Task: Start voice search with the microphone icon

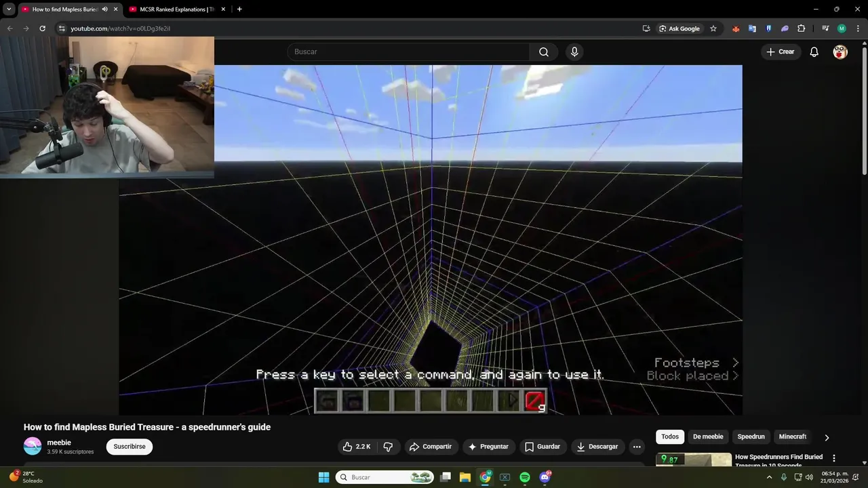Action: point(574,52)
